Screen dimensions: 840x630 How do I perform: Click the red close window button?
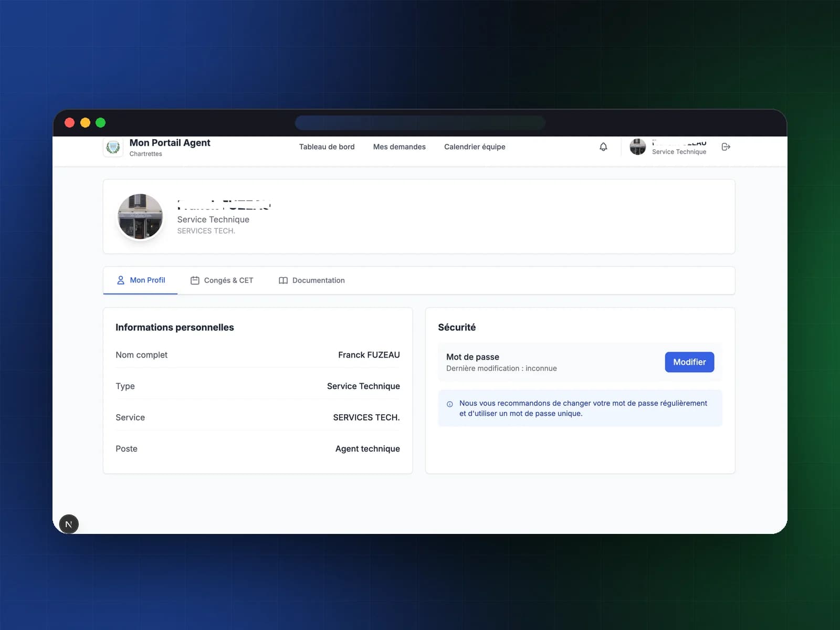(69, 123)
